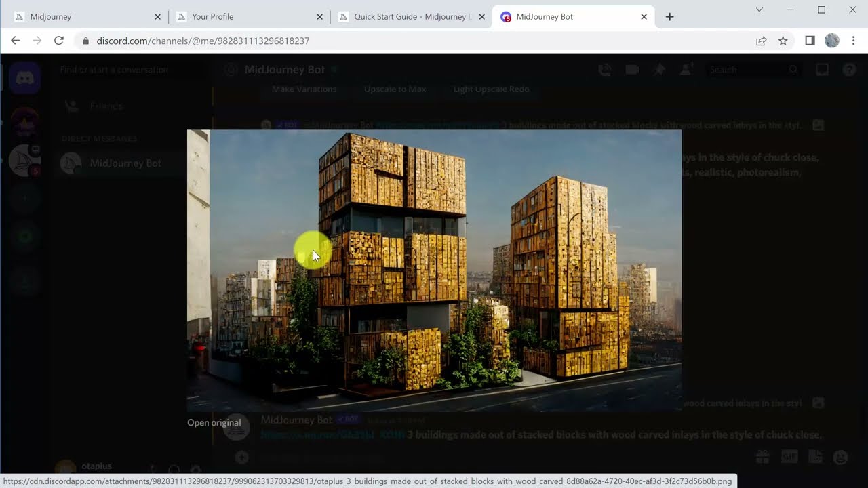The height and width of the screenshot is (488, 868).
Task: Close the Your Profile tab
Action: pos(320,17)
